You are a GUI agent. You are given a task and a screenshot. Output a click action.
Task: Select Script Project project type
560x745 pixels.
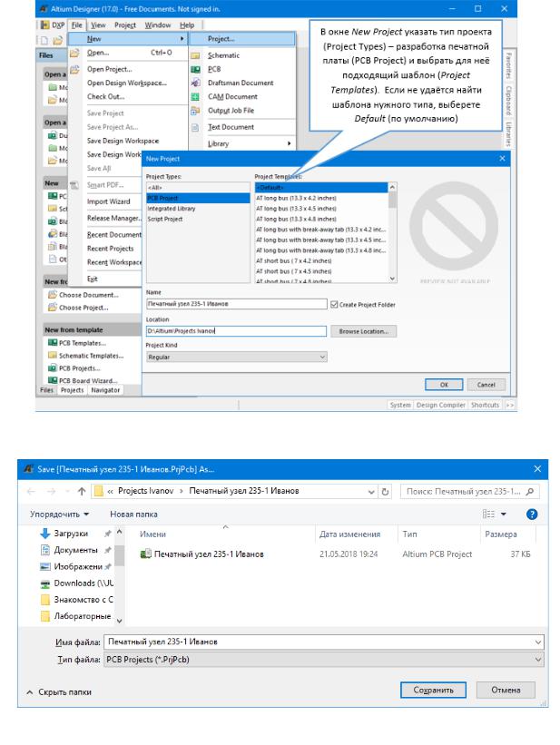(198, 219)
